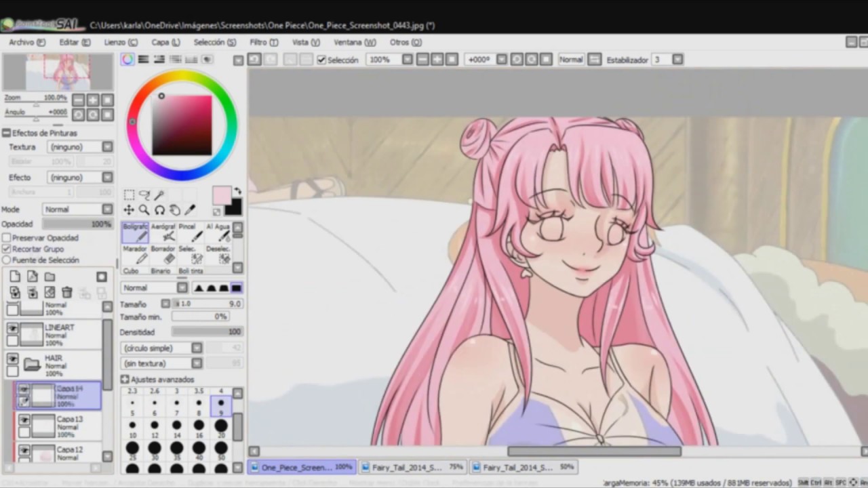This screenshot has width=868, height=488.
Task: Select Fuente de Selección option
Action: tap(7, 260)
